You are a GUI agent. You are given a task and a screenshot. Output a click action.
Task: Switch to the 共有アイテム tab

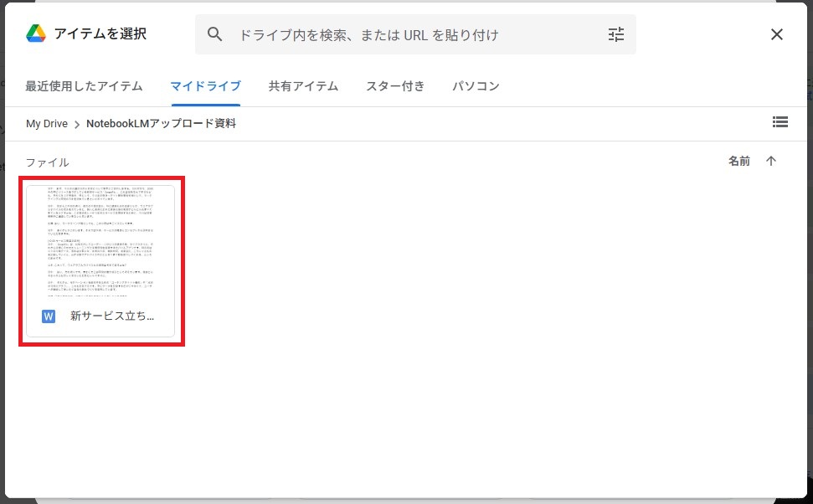[x=303, y=85]
